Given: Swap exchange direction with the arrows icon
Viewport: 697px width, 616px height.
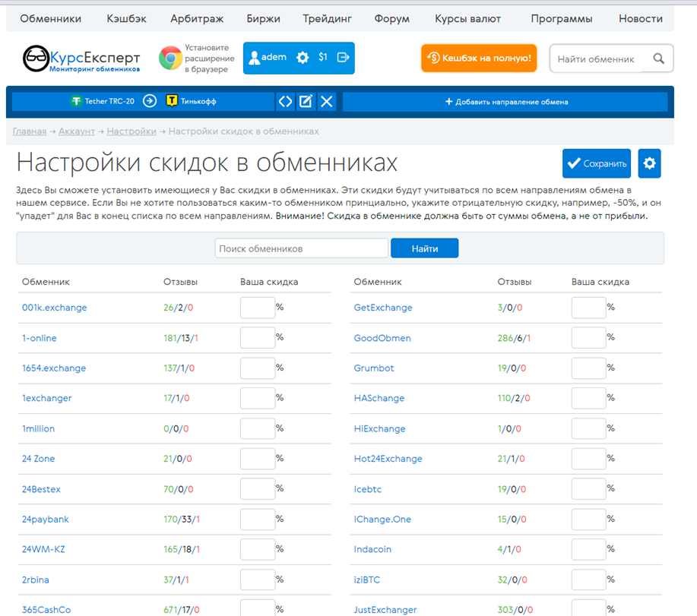Looking at the screenshot, I should pos(285,102).
